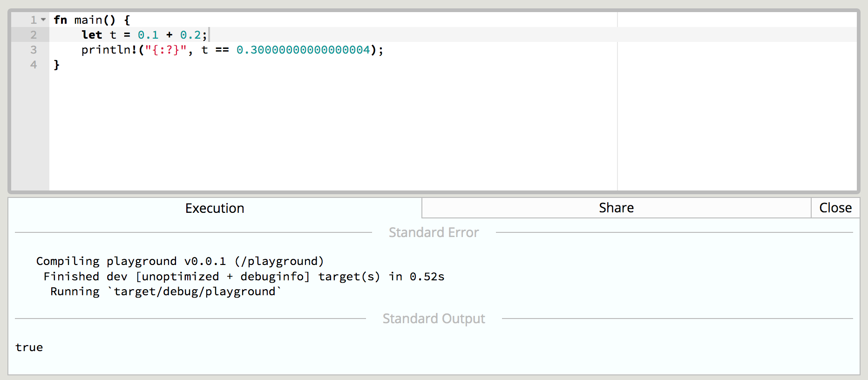The height and width of the screenshot is (380, 868).
Task: Click the 'Standard Error' section heading
Action: click(x=434, y=232)
